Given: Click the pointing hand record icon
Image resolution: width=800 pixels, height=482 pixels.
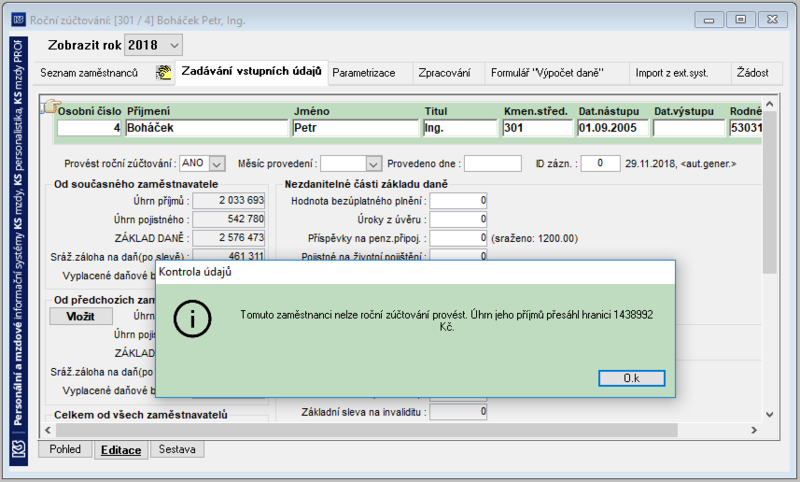Looking at the screenshot, I should point(50,107).
